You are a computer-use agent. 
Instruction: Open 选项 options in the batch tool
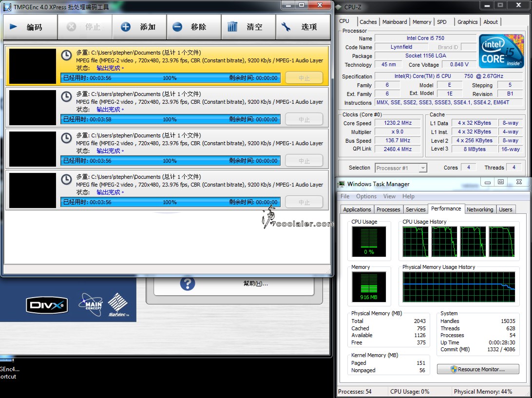(x=304, y=27)
